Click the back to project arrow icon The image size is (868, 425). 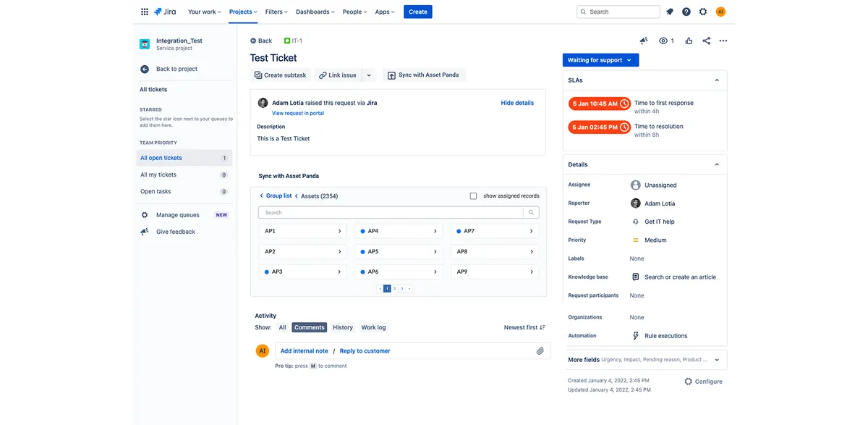tap(145, 69)
